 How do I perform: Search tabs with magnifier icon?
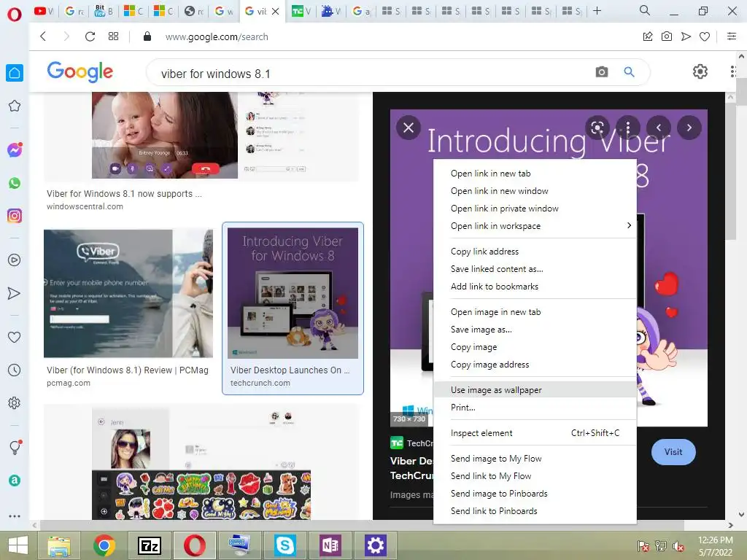point(645,10)
